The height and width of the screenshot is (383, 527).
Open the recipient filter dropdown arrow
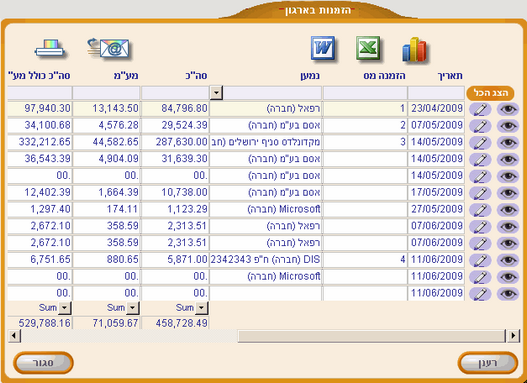[216, 93]
